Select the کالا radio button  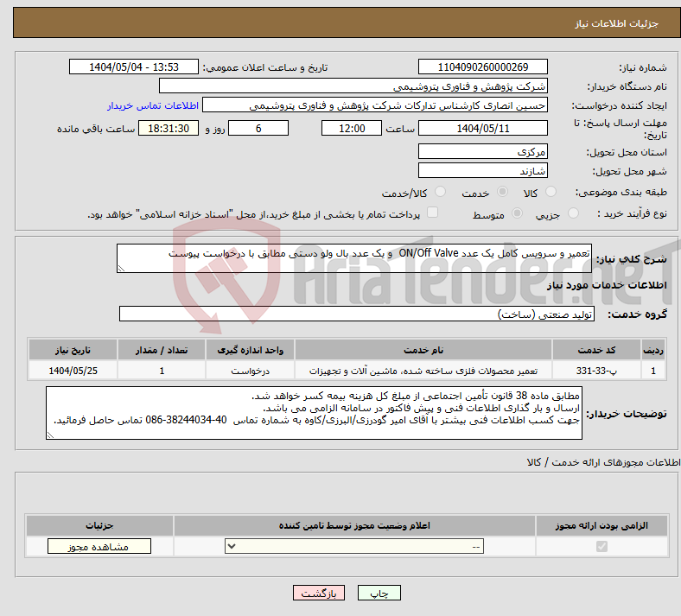tap(551, 192)
